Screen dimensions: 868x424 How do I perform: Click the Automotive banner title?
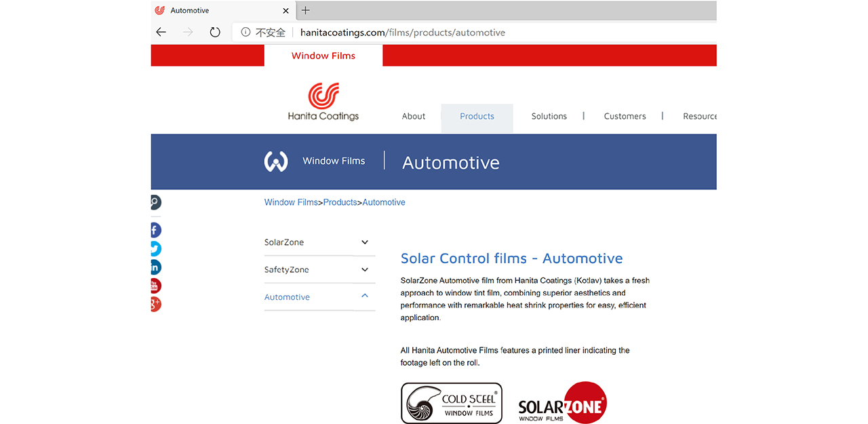tap(451, 163)
